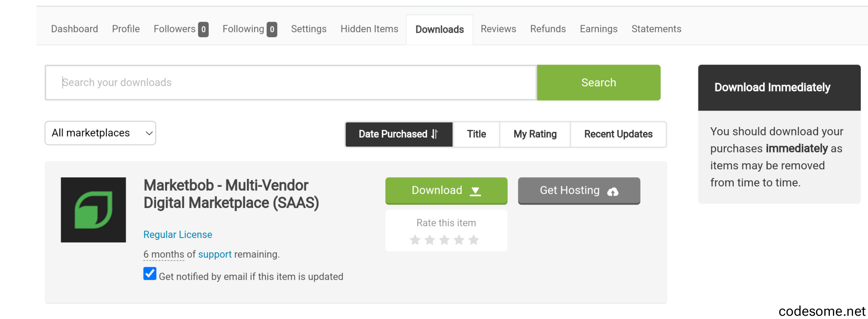Open the Regular License link
The height and width of the screenshot is (319, 868).
(178, 234)
